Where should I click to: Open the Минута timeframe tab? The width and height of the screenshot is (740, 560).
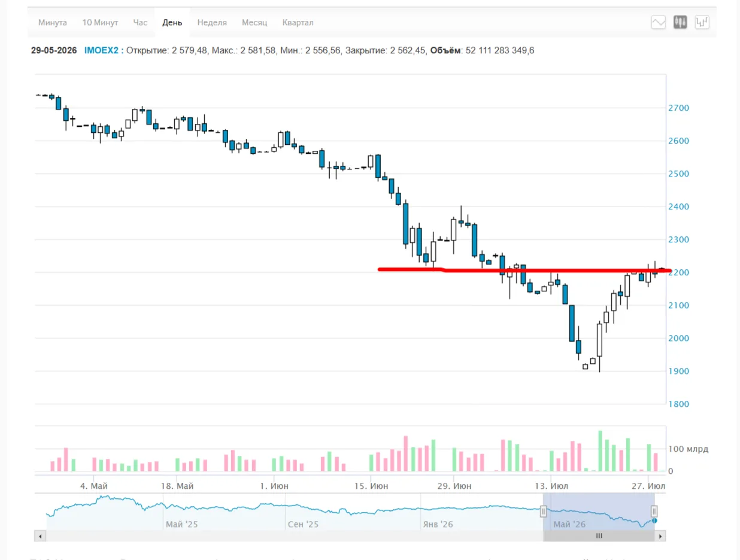pos(53,23)
